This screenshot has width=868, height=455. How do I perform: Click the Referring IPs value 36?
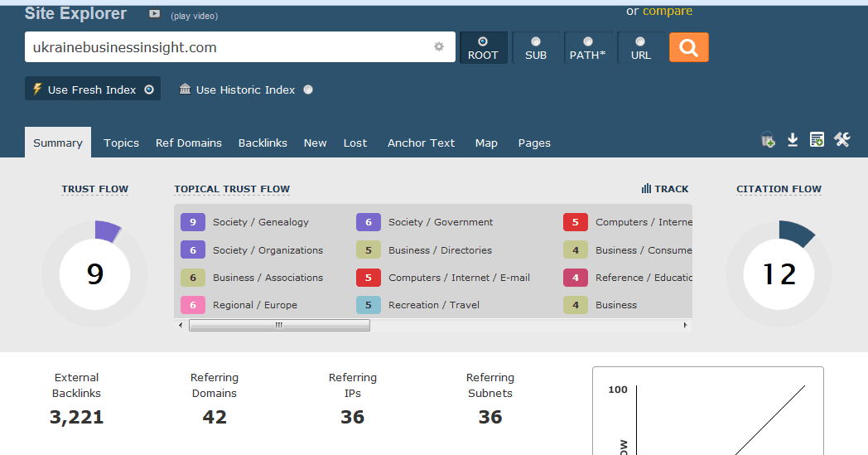352,417
